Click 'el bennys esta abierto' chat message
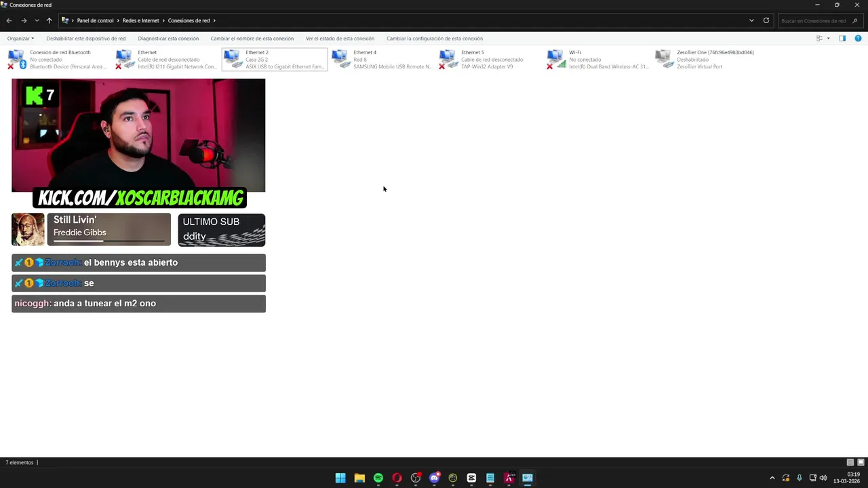868x488 pixels. [x=131, y=262]
